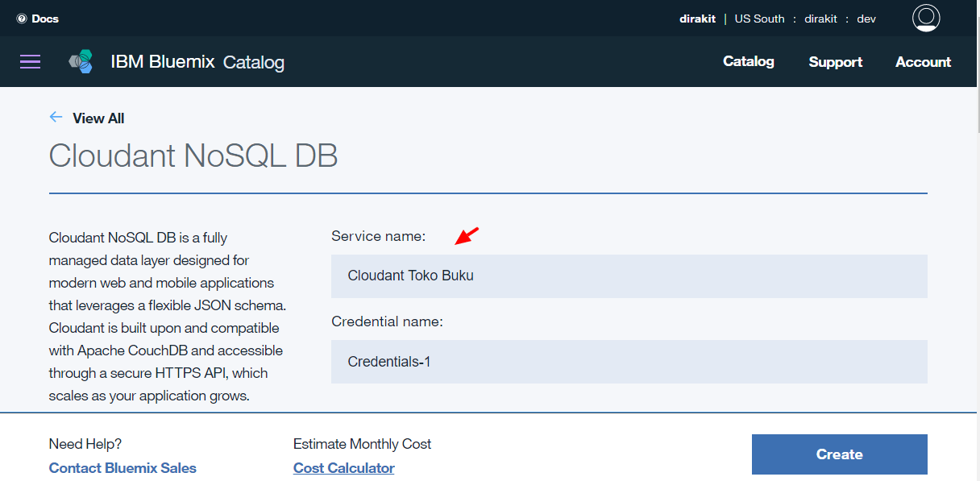Select the dev space in header
The height and width of the screenshot is (481, 980).
866,19
